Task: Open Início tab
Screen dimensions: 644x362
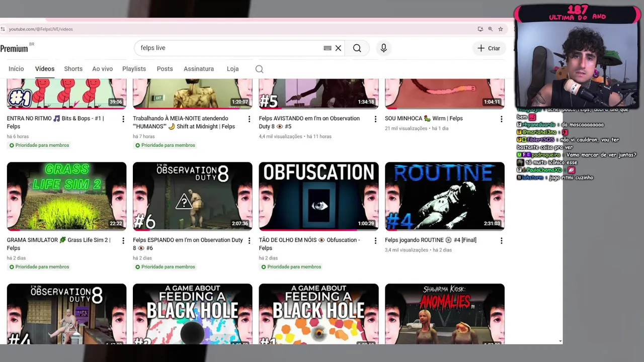Action: (16, 69)
